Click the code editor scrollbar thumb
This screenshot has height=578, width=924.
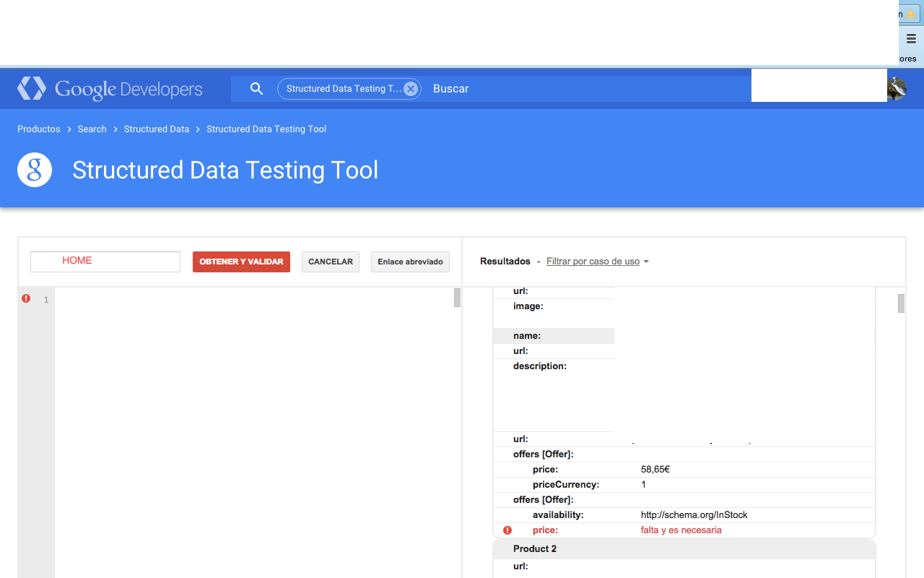(457, 298)
